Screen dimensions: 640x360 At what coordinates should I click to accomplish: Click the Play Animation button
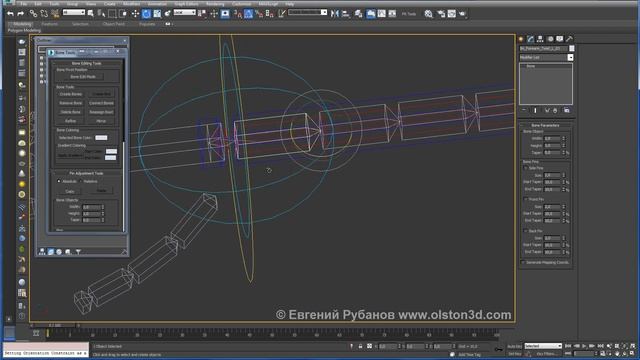tap(584, 346)
